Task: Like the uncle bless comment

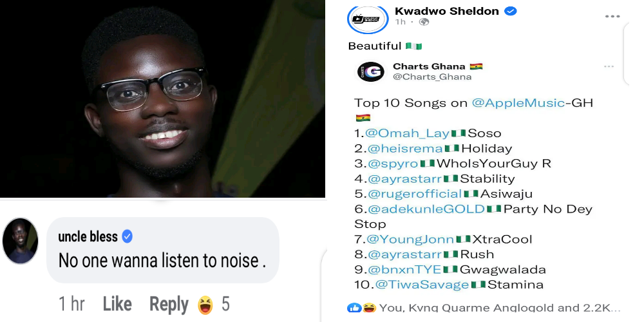Action: tap(117, 305)
